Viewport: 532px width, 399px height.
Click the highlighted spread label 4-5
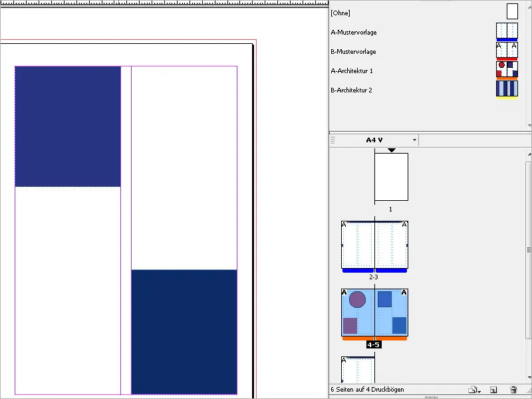point(374,344)
